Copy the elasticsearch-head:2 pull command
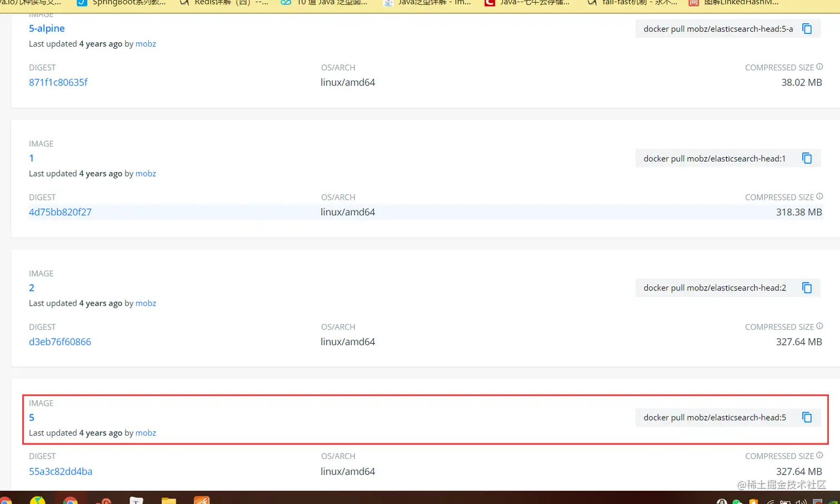The image size is (840, 504). (x=807, y=288)
